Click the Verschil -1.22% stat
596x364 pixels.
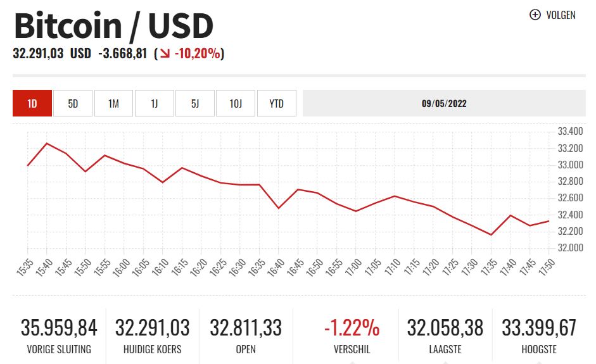coord(352,328)
